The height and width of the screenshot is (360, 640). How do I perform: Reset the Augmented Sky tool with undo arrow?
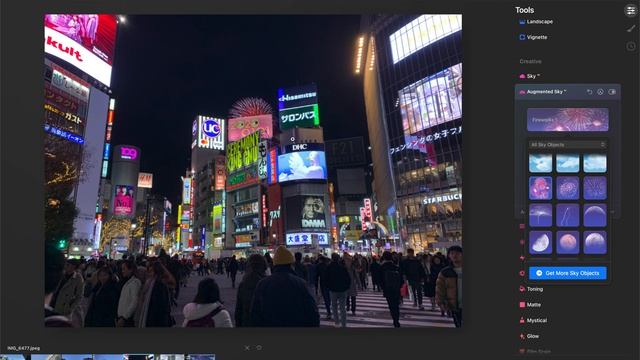point(589,92)
